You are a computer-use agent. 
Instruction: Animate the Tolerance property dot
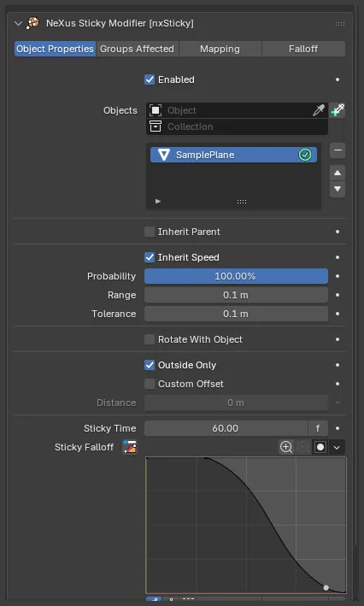point(338,314)
